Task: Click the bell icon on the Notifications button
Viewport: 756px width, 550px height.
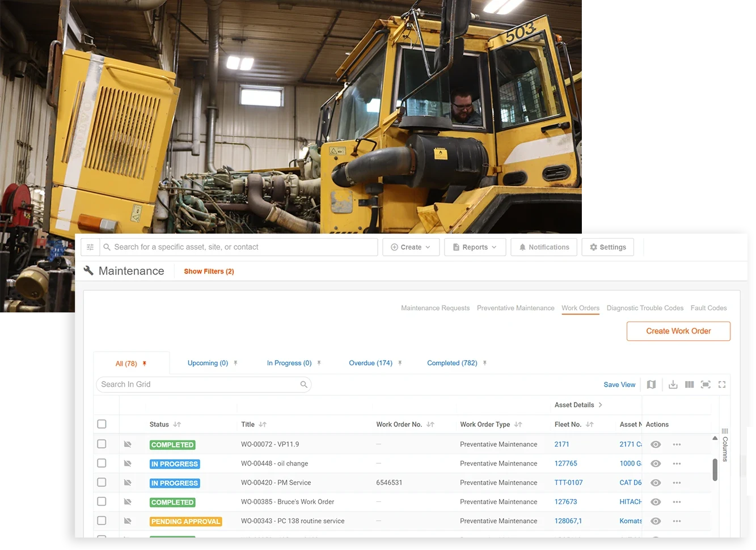Action: click(x=522, y=247)
